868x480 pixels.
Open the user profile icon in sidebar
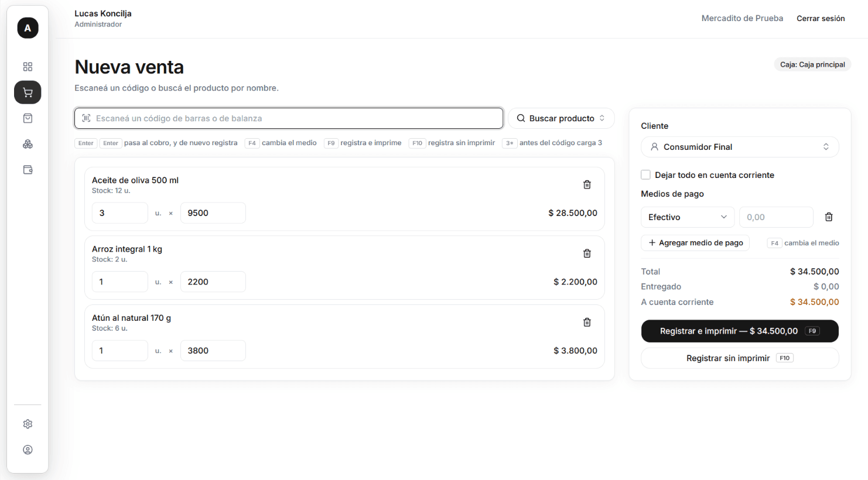click(28, 450)
